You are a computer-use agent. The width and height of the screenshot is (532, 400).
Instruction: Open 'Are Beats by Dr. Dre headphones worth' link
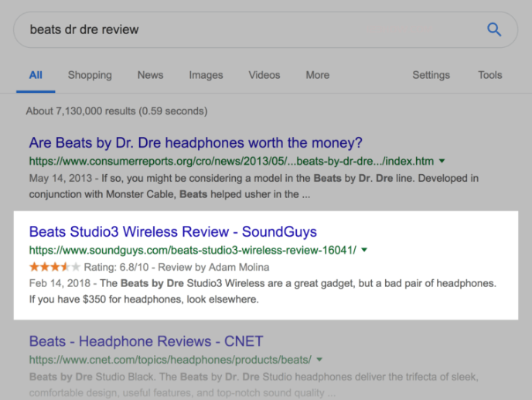196,143
